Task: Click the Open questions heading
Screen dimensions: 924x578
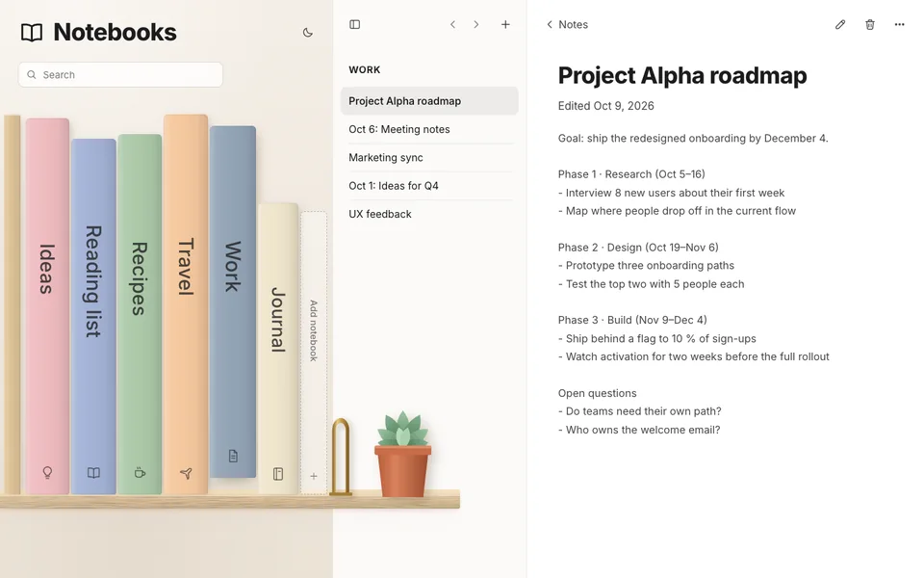Action: (598, 393)
